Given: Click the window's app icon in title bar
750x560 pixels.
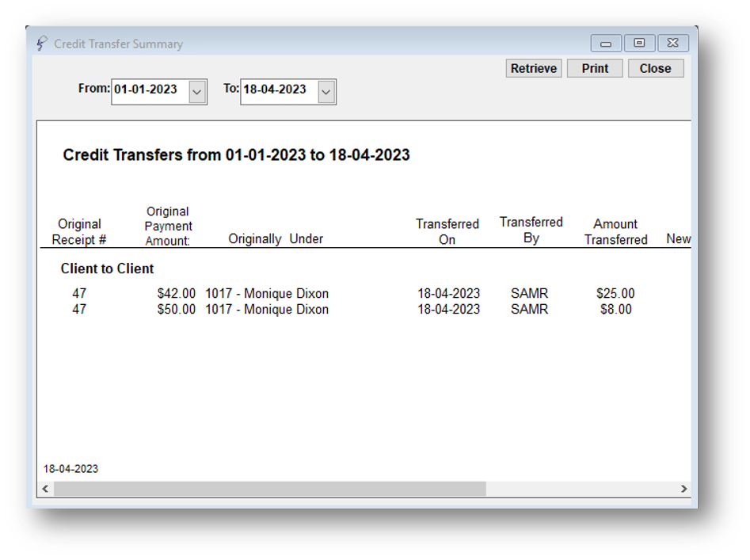Looking at the screenshot, I should tap(42, 44).
